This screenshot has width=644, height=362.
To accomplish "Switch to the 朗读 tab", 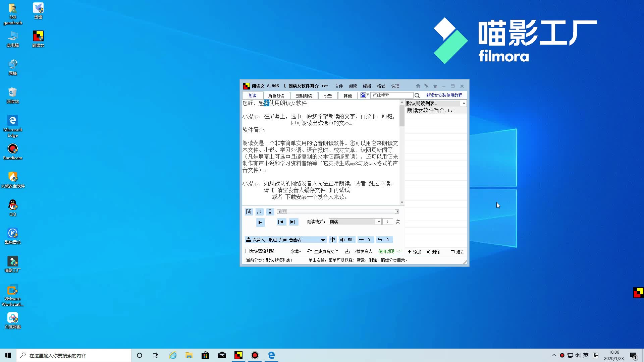I will pyautogui.click(x=253, y=96).
